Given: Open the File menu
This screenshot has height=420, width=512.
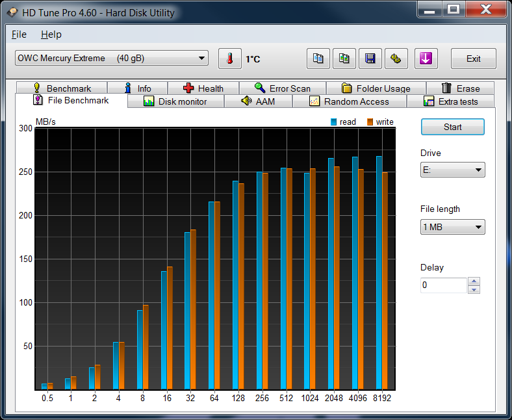Looking at the screenshot, I should (x=19, y=34).
